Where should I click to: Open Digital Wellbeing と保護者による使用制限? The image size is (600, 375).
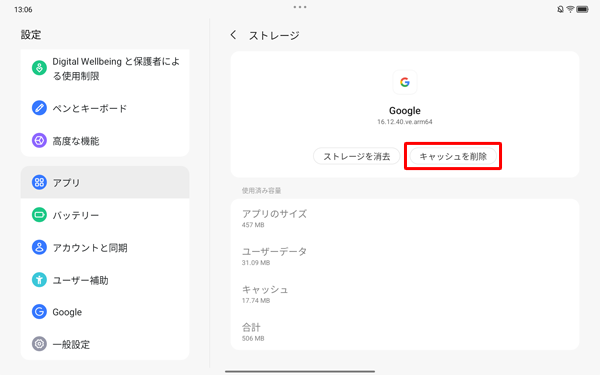click(x=105, y=68)
